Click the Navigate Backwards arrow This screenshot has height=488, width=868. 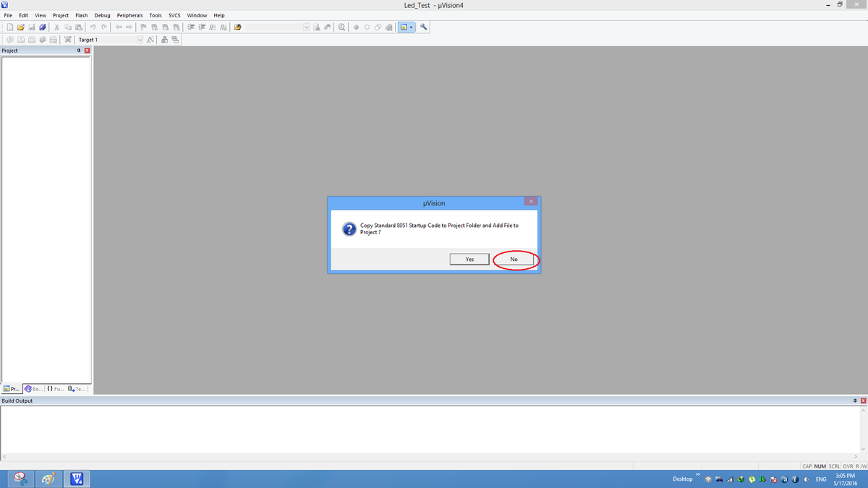(x=118, y=27)
